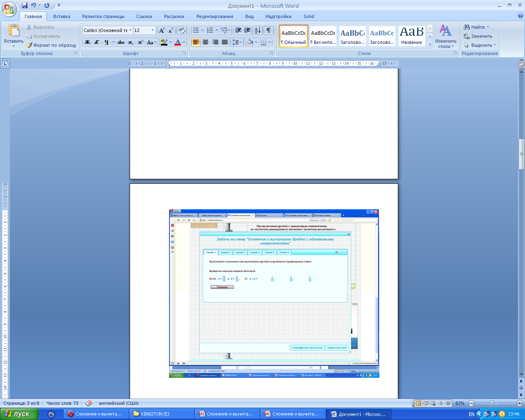
Task: Click the sort A-Z icon
Action: click(x=258, y=30)
